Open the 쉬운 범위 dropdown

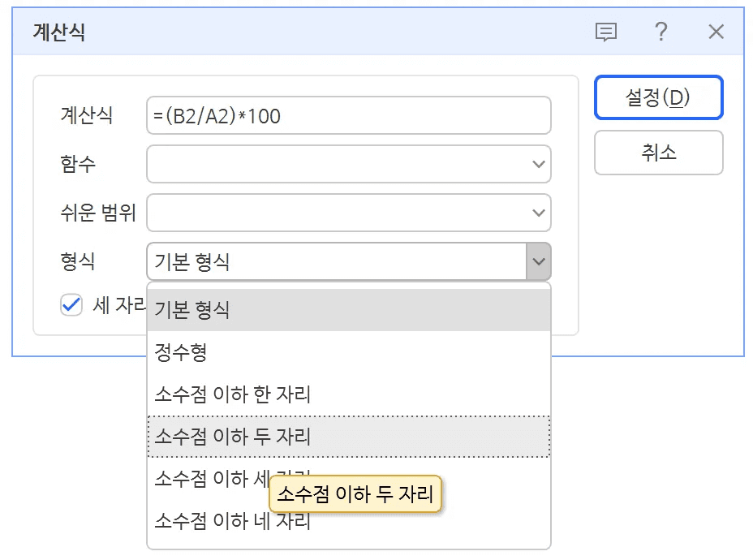click(x=538, y=213)
